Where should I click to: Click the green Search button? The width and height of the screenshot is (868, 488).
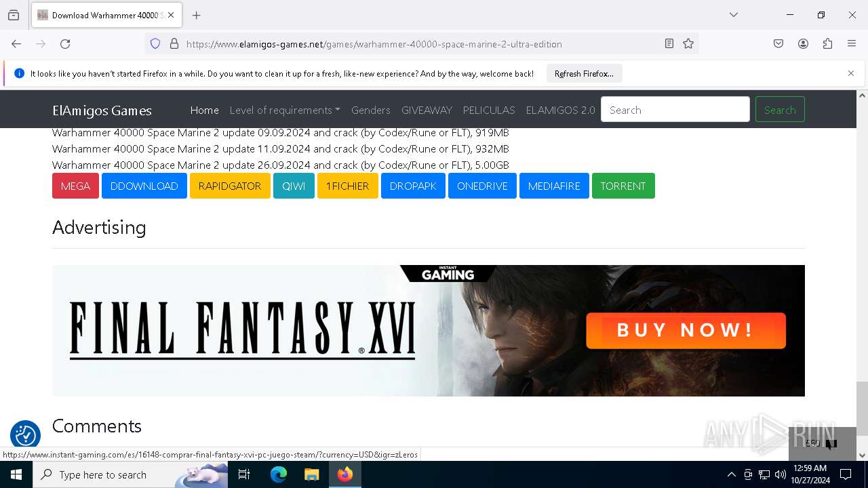(x=780, y=110)
